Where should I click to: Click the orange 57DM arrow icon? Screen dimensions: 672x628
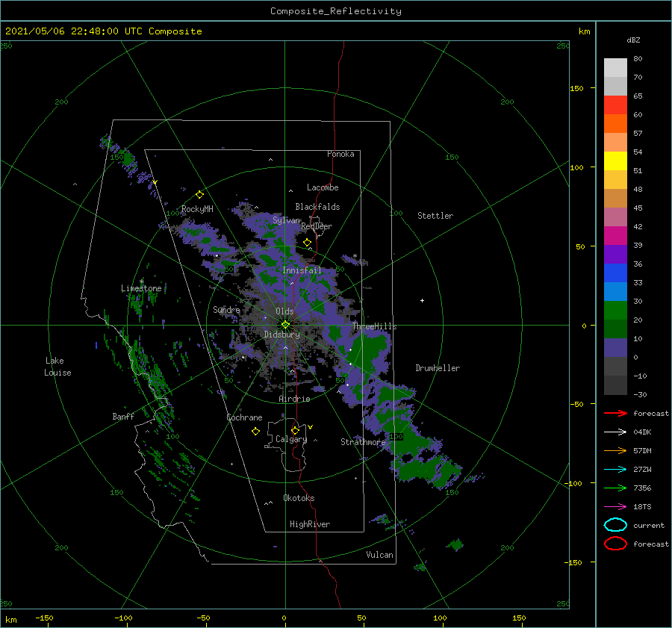click(x=615, y=450)
